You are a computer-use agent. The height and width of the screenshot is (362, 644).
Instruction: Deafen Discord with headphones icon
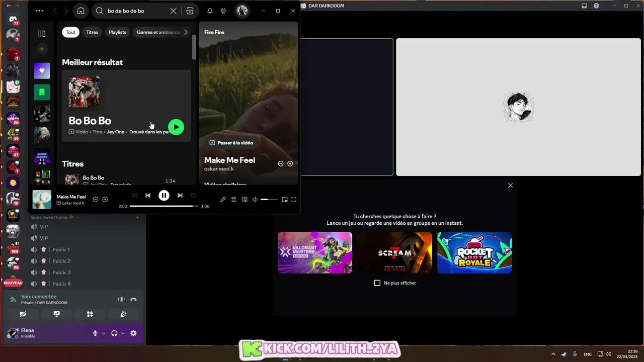(x=114, y=333)
